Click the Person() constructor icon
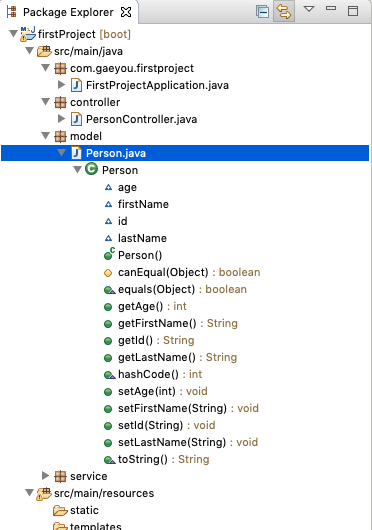 [x=109, y=254]
